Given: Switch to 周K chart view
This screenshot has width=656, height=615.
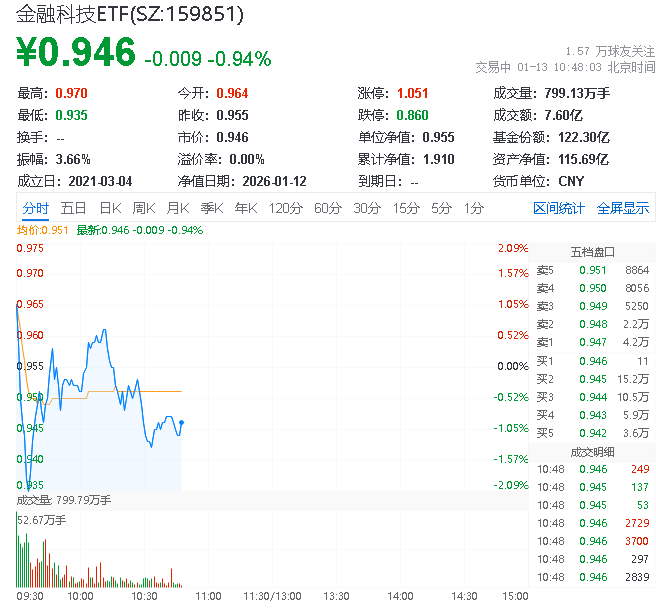Looking at the screenshot, I should [x=144, y=208].
